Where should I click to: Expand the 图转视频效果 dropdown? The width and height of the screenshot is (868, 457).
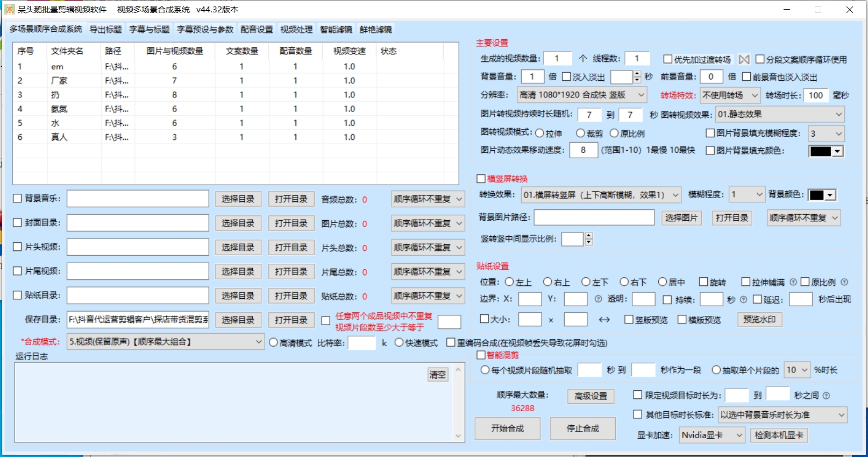coord(780,114)
